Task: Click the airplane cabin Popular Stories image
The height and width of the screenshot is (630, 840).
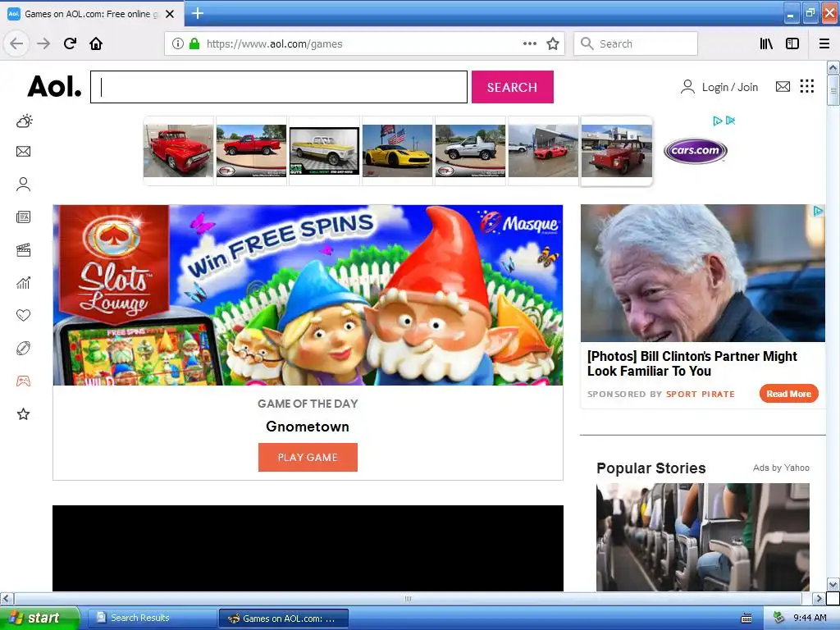Action: (703, 536)
